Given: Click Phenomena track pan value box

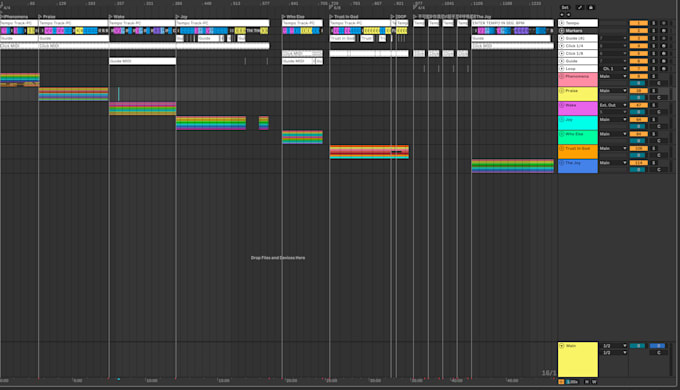Looking at the screenshot, I should (638, 83).
